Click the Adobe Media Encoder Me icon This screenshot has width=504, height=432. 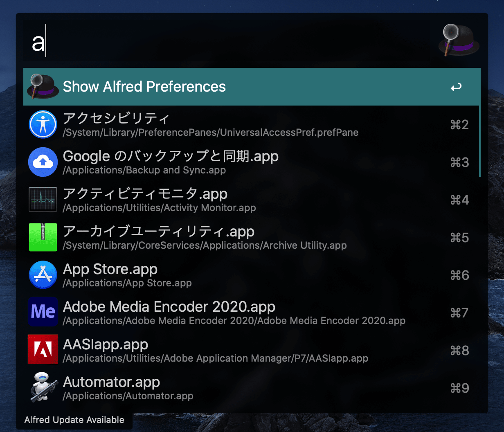click(x=43, y=312)
